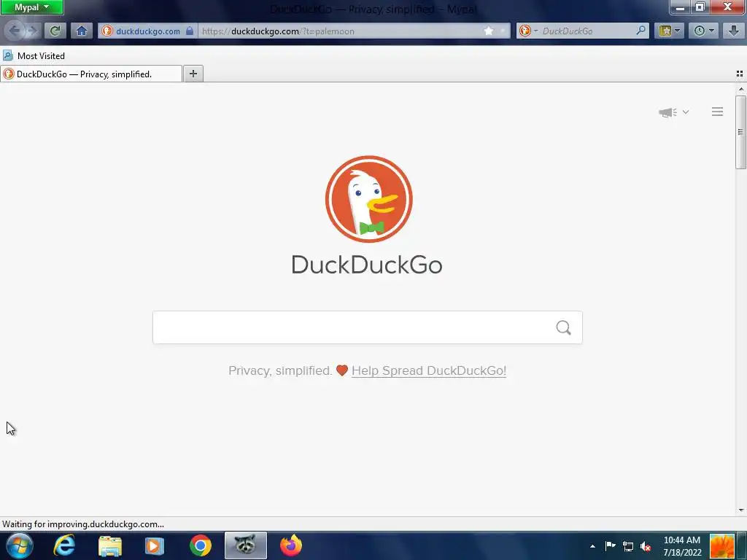Go back to the previous page

15,31
